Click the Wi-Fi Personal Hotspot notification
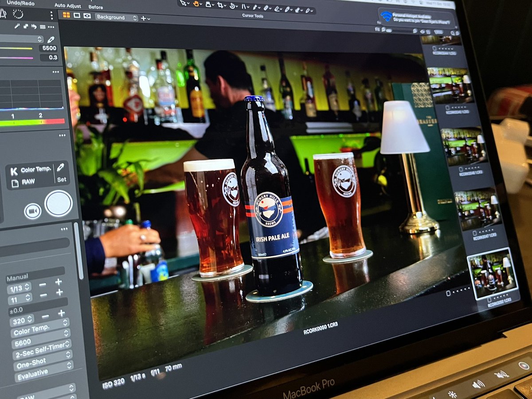The image size is (532, 399). 416,17
